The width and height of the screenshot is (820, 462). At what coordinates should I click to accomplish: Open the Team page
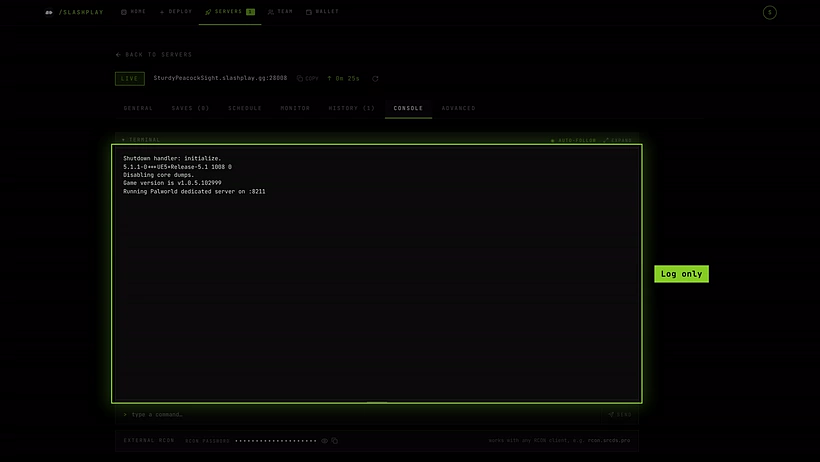point(280,12)
